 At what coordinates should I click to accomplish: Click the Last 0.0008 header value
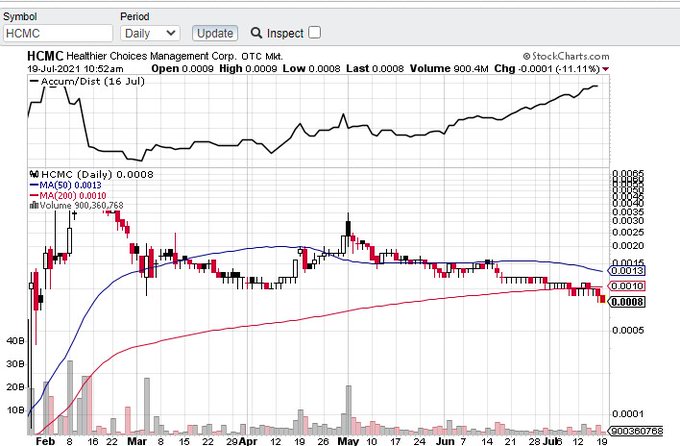pos(375,69)
